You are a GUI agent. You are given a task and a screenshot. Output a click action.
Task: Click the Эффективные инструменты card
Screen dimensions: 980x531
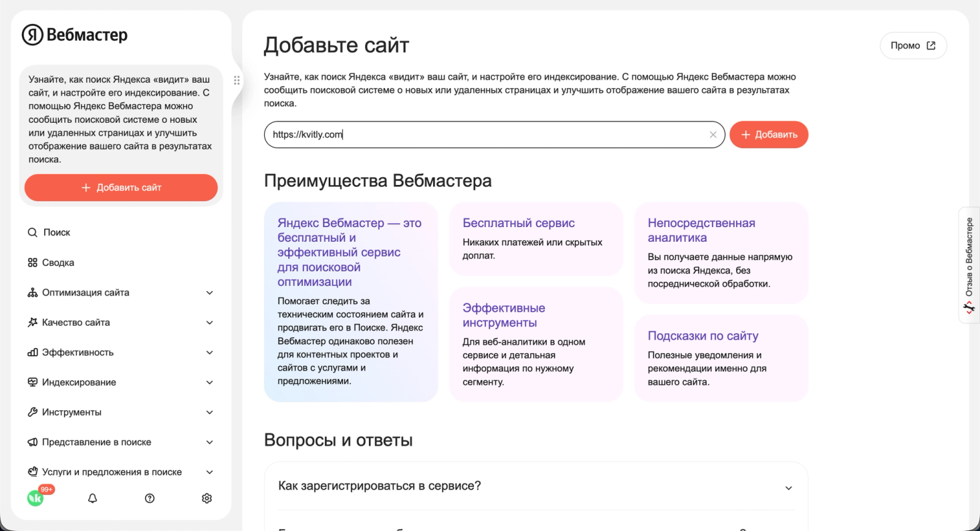point(535,344)
